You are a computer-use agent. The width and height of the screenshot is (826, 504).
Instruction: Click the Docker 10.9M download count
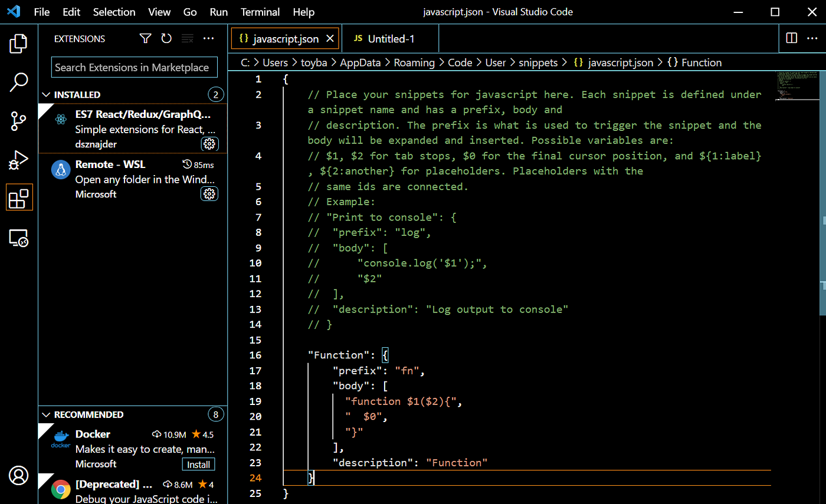pyautogui.click(x=169, y=435)
